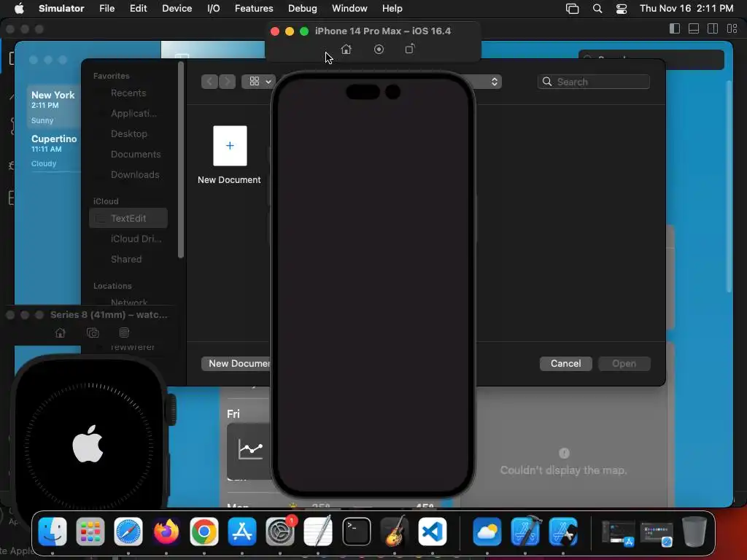Open the location path popup stepper
This screenshot has width=747, height=560.
(x=495, y=82)
